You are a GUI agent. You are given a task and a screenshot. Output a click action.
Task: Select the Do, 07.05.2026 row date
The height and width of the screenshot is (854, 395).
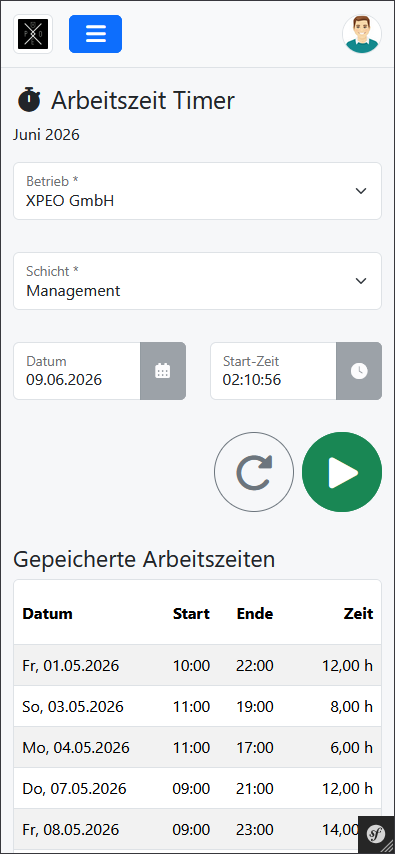74,789
